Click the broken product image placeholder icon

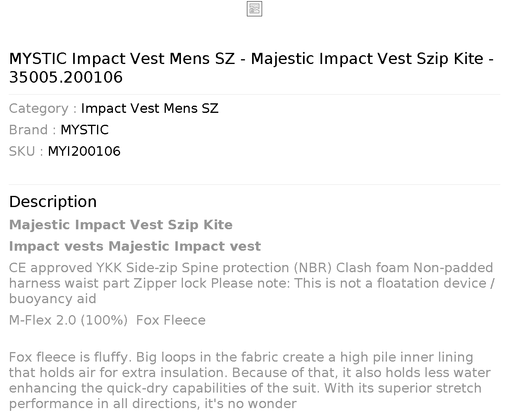pos(254,9)
